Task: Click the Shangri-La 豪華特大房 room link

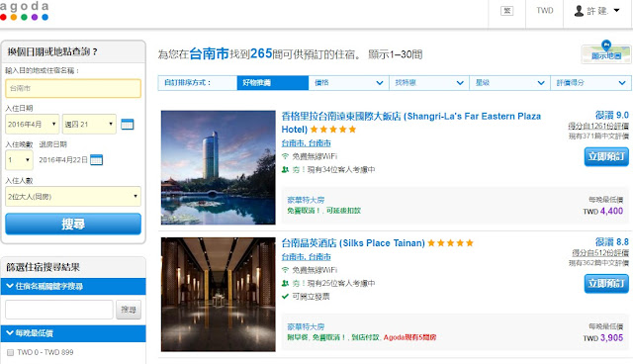Action: coord(306,200)
